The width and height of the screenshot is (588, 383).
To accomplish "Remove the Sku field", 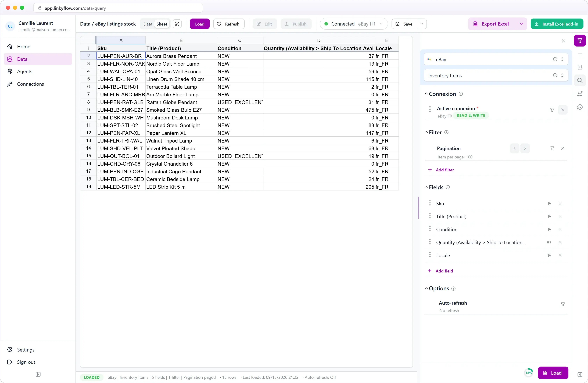I will [560, 204].
